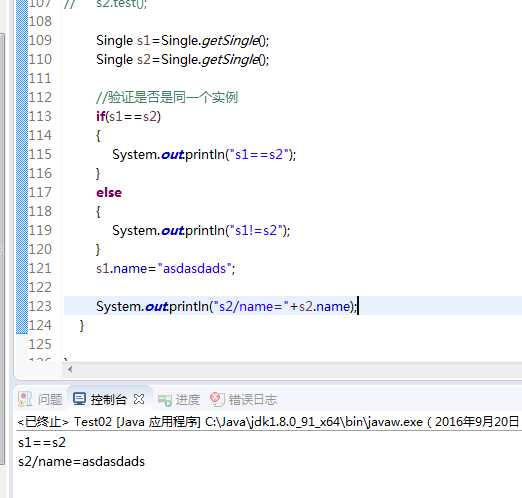
Task: Click console output s2/name=asdasdads
Action: click(x=82, y=462)
